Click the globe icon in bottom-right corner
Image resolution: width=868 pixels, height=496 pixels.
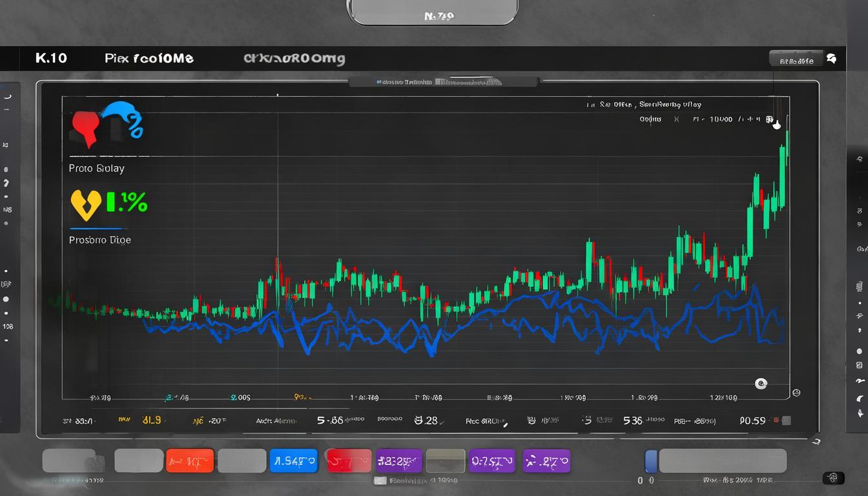pos(833,478)
